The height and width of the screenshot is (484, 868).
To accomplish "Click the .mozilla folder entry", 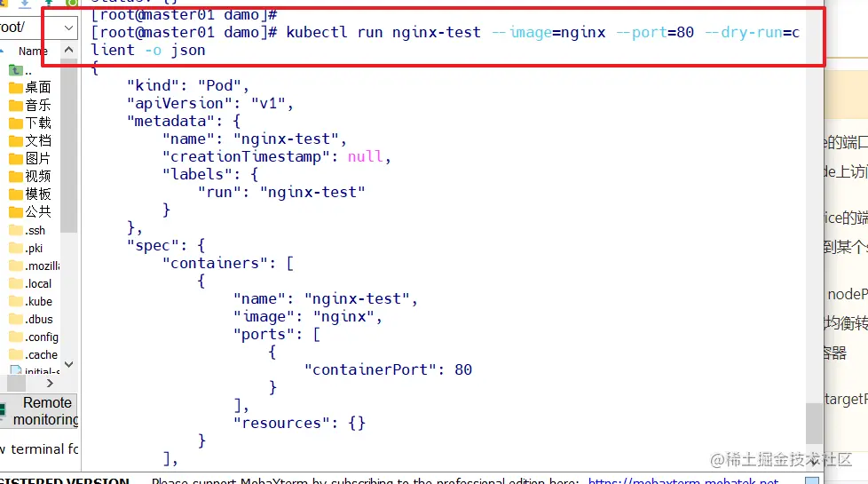I will pos(35,266).
